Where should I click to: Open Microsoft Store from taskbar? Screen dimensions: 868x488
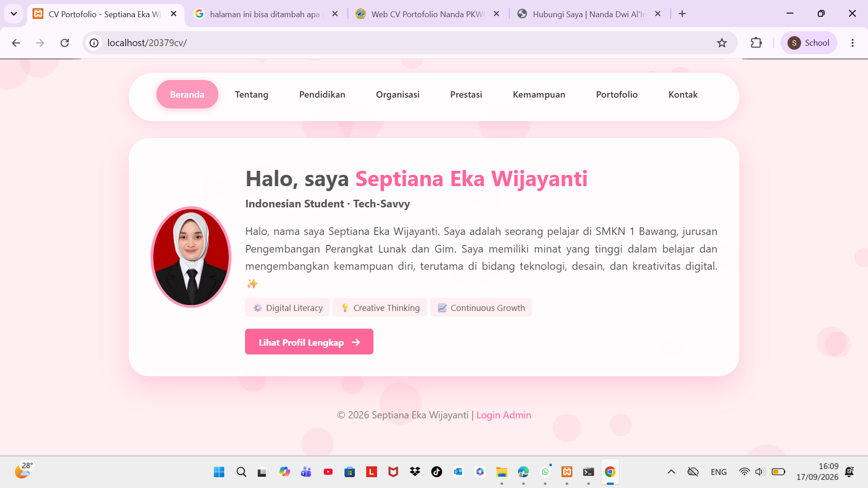coord(350,472)
